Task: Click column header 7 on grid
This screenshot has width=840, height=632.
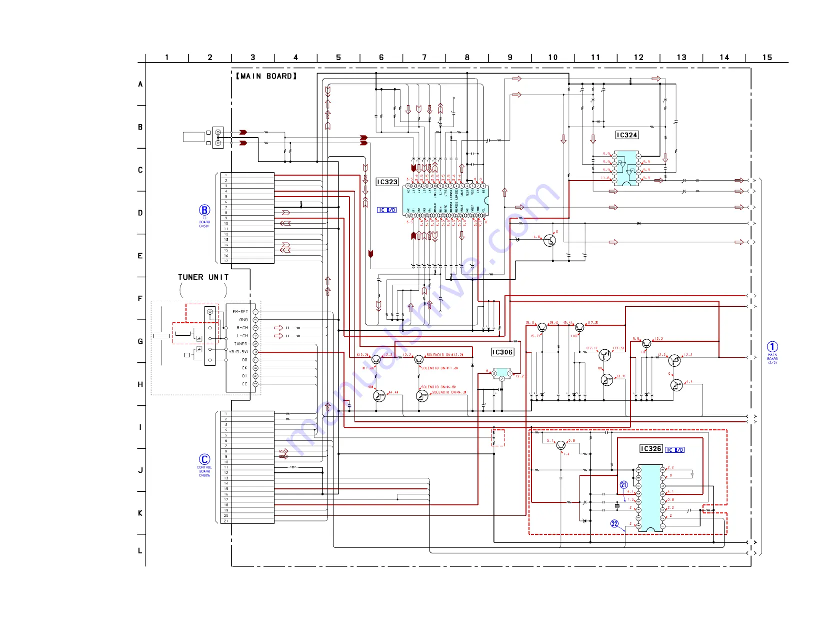Action: click(x=424, y=58)
